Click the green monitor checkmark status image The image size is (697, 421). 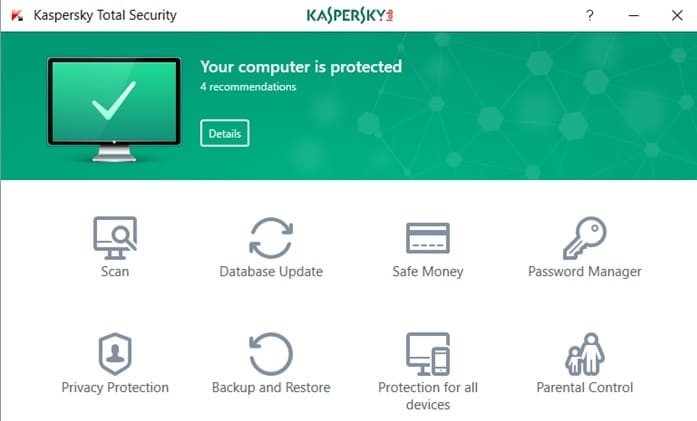114,109
